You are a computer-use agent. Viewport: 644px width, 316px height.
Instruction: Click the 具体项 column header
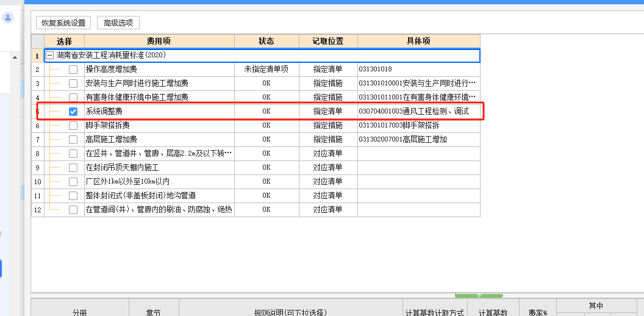pos(419,41)
